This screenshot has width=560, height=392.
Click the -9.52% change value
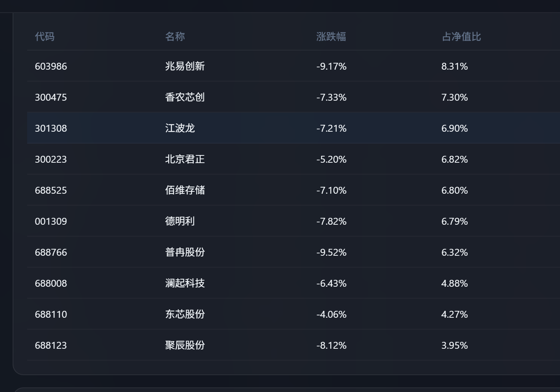click(331, 252)
